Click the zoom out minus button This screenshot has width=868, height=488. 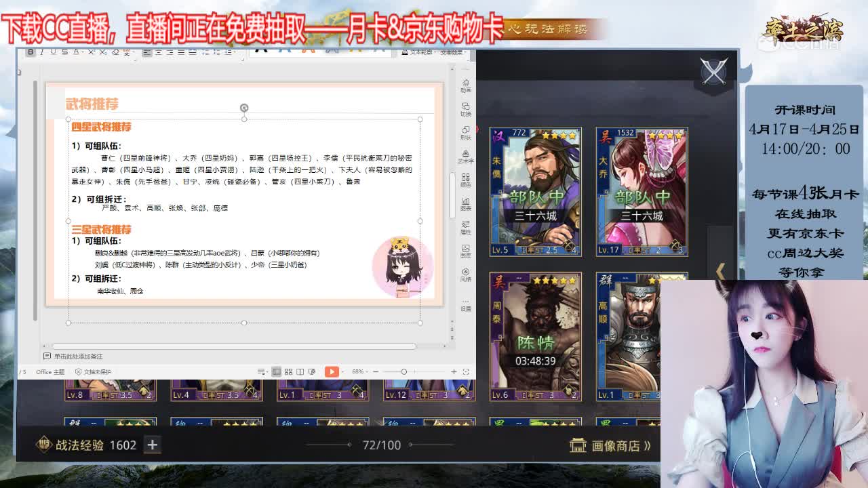click(x=375, y=371)
